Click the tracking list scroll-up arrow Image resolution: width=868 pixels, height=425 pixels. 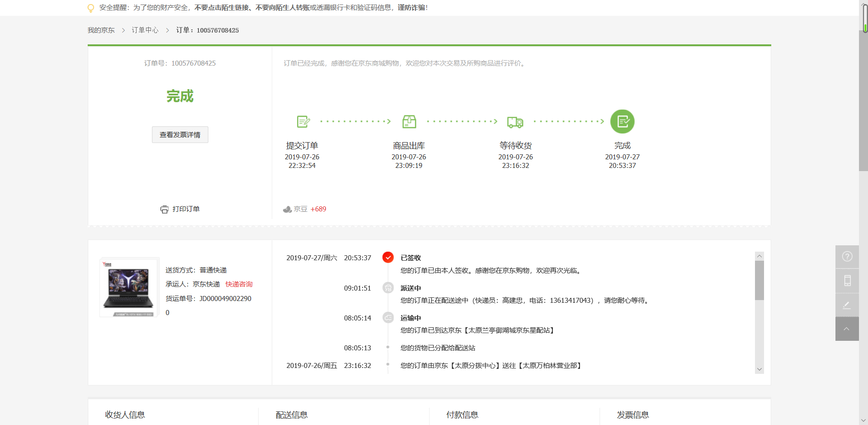tap(759, 256)
